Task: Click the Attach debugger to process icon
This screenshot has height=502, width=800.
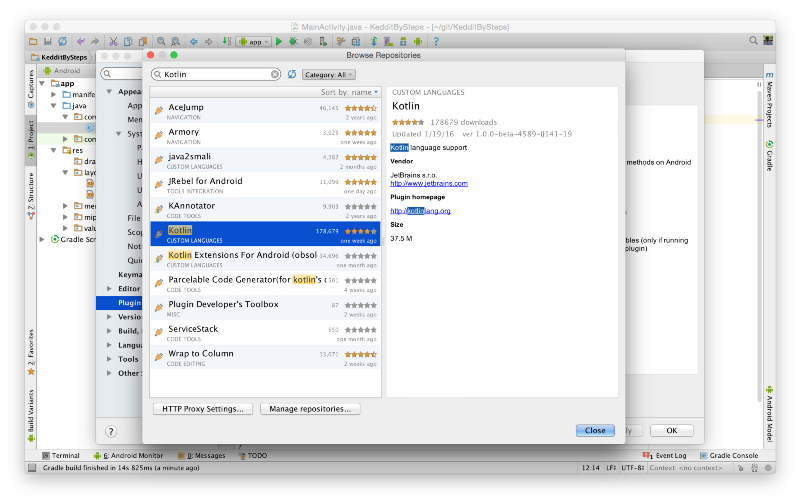Action: [x=323, y=41]
